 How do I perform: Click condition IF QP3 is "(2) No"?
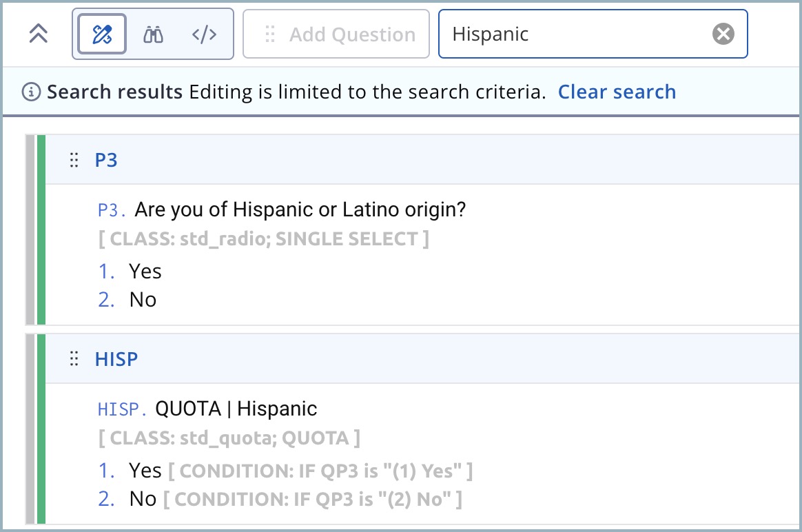313,499
